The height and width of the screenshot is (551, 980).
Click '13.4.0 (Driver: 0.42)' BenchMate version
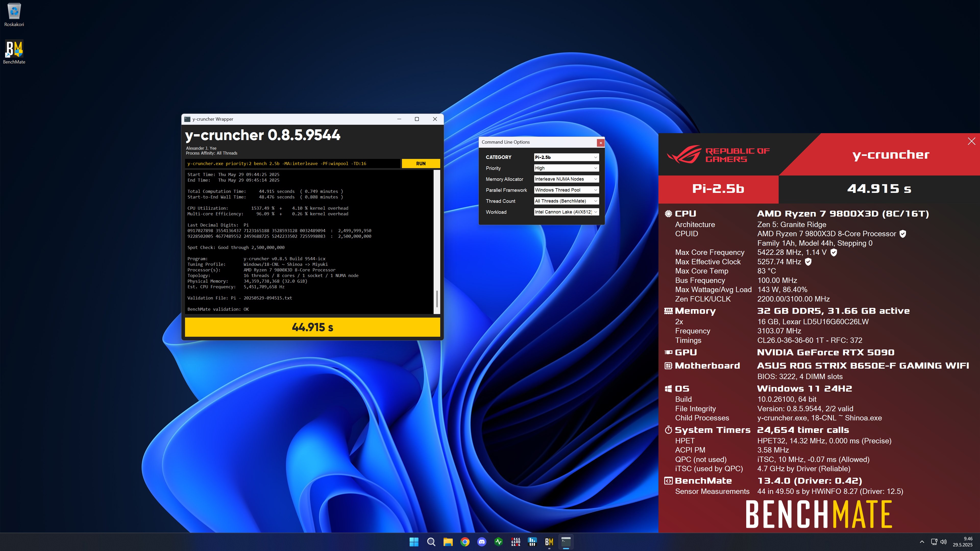[810, 481]
